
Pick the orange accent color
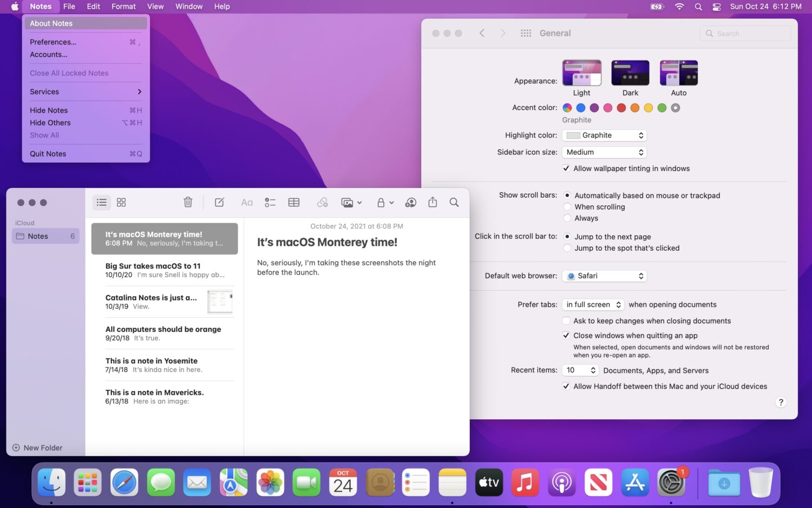click(635, 108)
